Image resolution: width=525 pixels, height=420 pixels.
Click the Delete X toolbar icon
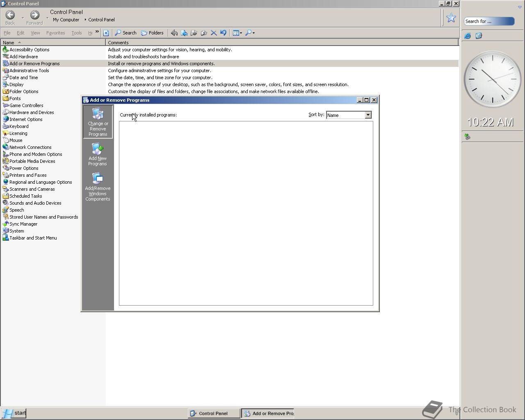coord(214,33)
